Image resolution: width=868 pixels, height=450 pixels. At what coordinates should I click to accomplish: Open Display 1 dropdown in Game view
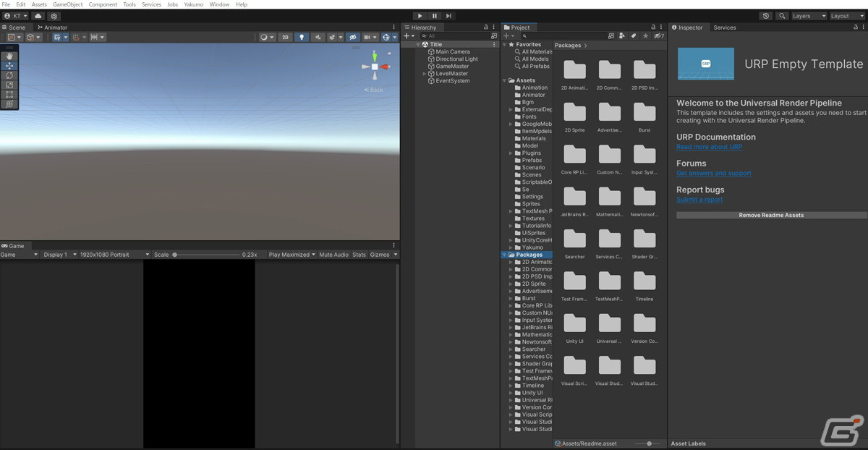click(59, 255)
